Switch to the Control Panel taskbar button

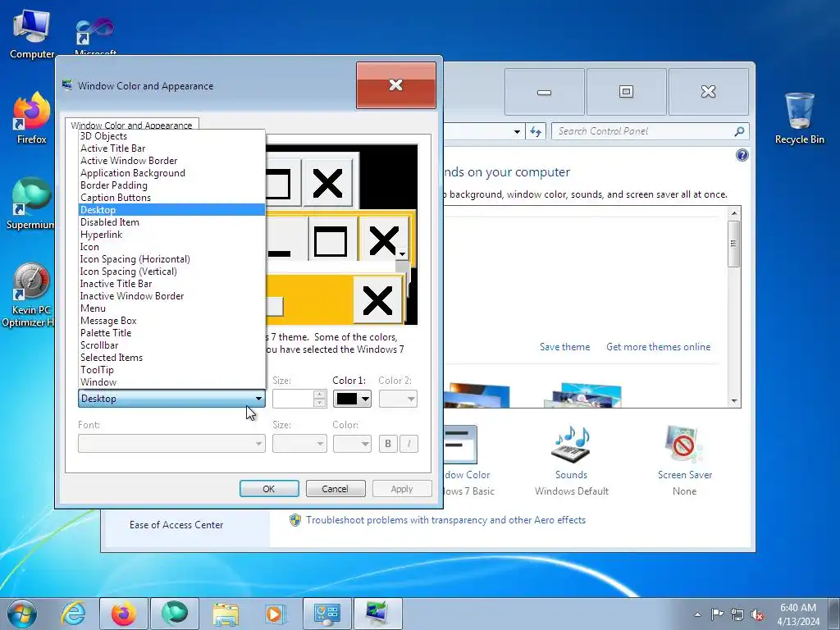(327, 614)
